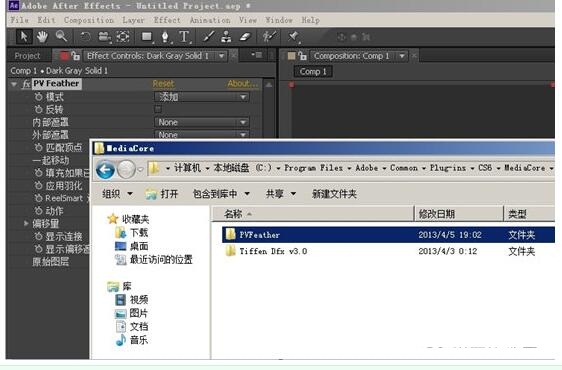
Task: Switch to the Project tab
Action: click(27, 56)
